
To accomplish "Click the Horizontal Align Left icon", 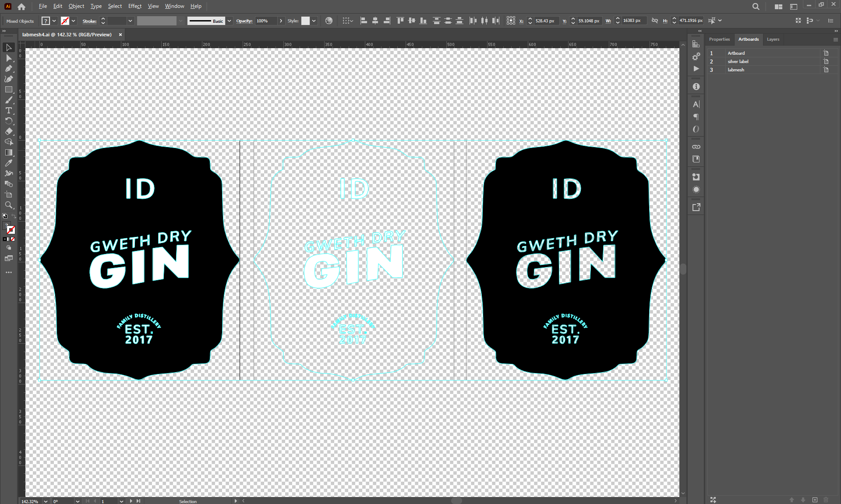I will pyautogui.click(x=364, y=21).
